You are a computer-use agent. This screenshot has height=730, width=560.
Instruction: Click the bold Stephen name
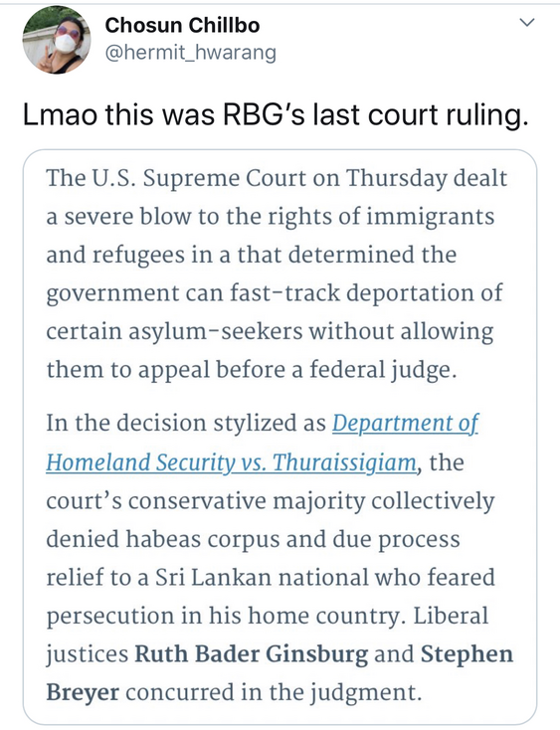point(467,654)
